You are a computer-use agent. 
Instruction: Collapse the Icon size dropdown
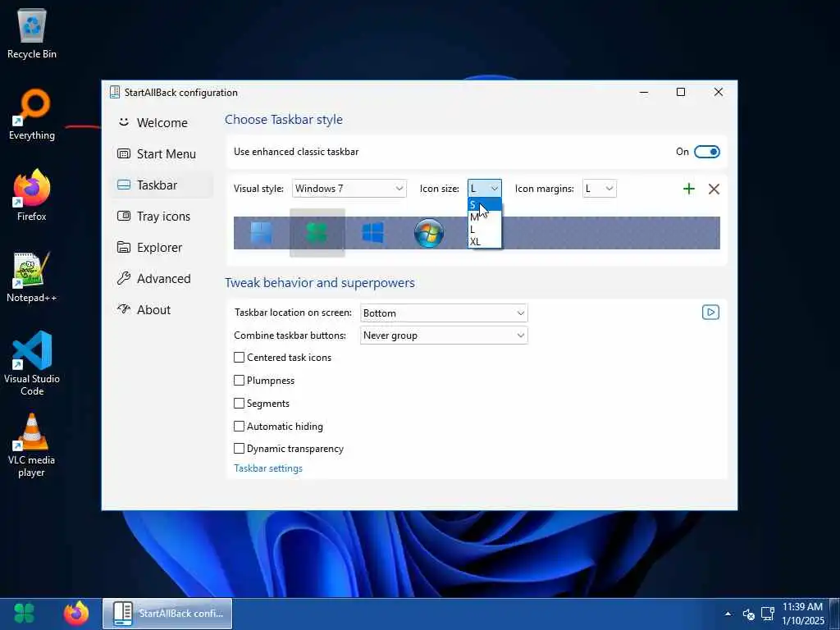(484, 189)
